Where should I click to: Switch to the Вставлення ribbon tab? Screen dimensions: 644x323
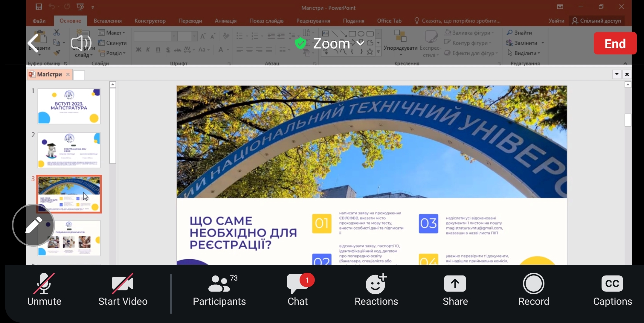click(x=108, y=21)
